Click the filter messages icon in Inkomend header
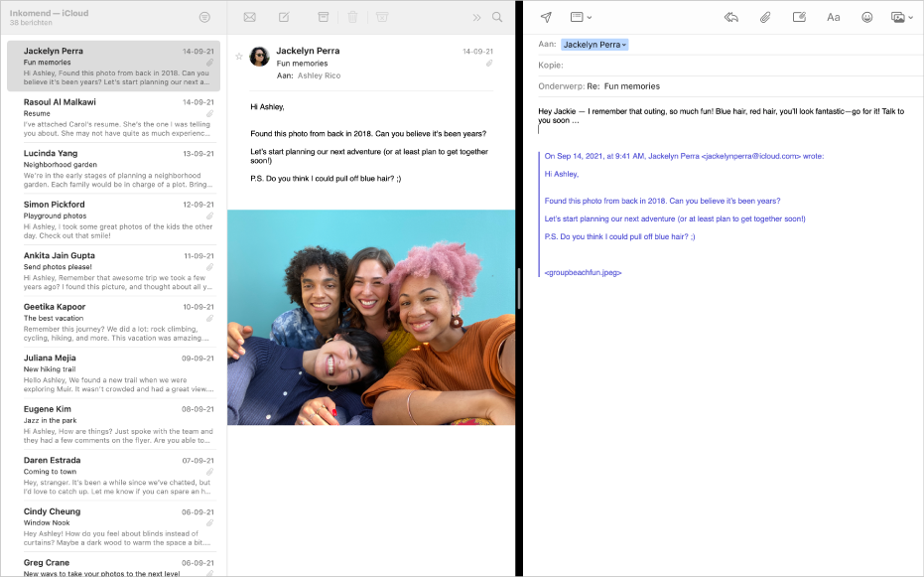924x579 pixels. tap(204, 18)
